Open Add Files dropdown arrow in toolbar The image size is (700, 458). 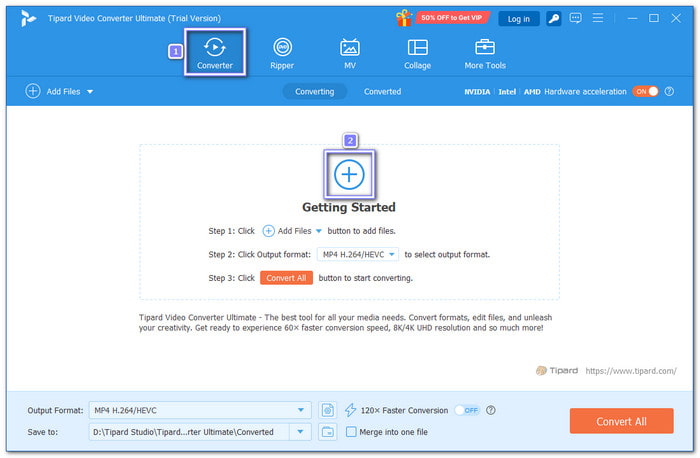[90, 92]
